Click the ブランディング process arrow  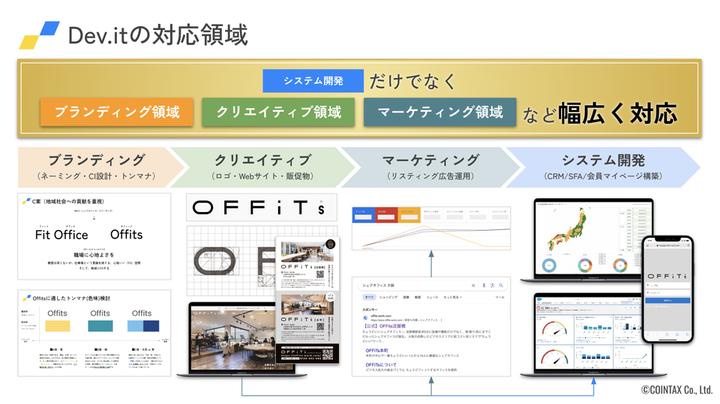[x=101, y=167]
